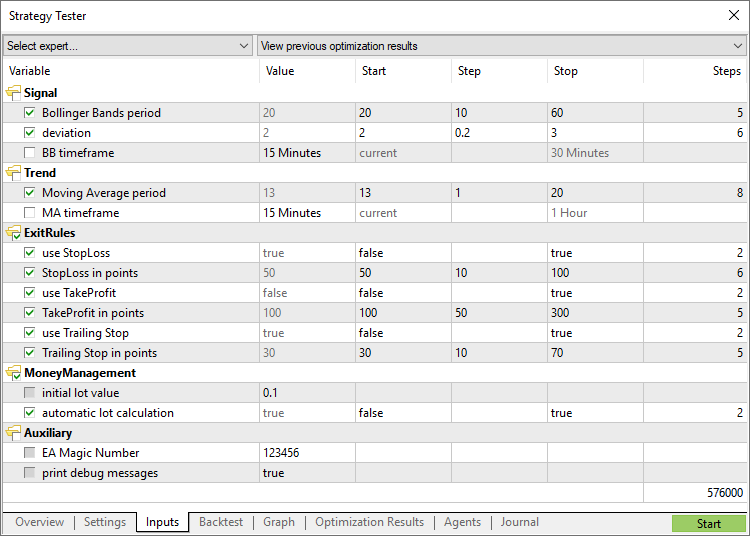This screenshot has height=536, width=750.
Task: Collapse the Signal group folder icon
Action: pyautogui.click(x=13, y=93)
